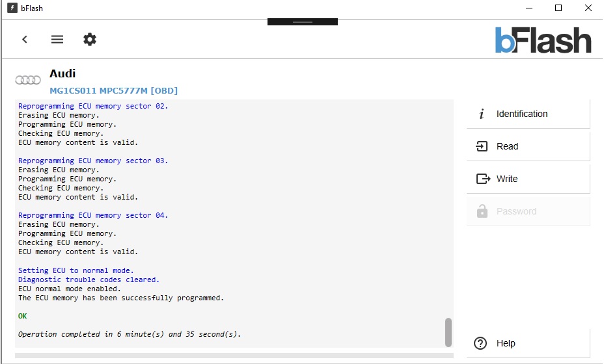This screenshot has width=604, height=364.
Task: Maximize the bFlash window
Action: coord(558,8)
